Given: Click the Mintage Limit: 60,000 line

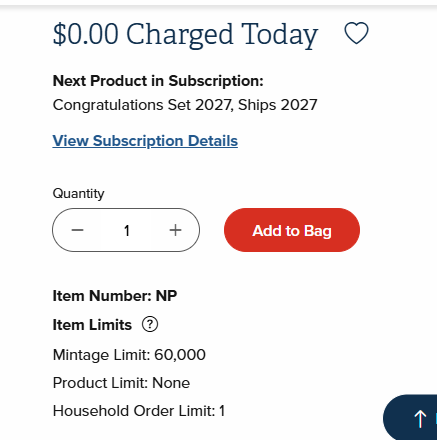Looking at the screenshot, I should click(129, 355).
